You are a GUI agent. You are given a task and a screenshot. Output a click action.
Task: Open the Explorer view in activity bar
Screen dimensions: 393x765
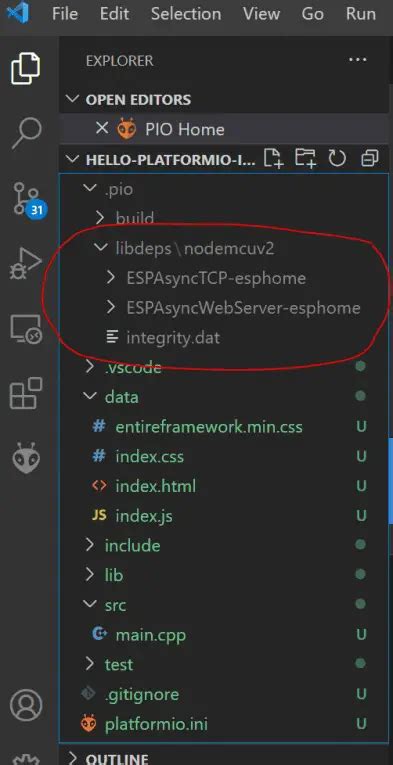pos(25,68)
